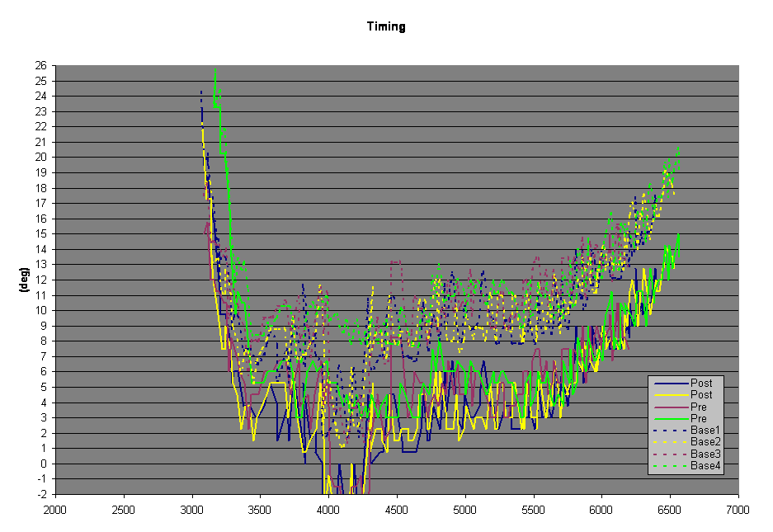Click the green Pre legend entry
Screen dimensions: 773x532
(681, 419)
